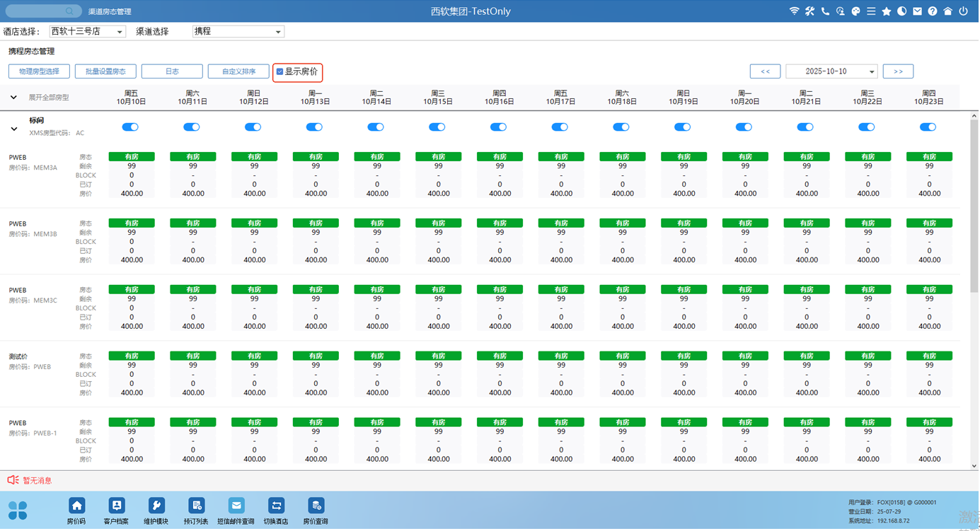Click the 批量设置房态 button
Screen dimensions: 980x531
tap(105, 71)
